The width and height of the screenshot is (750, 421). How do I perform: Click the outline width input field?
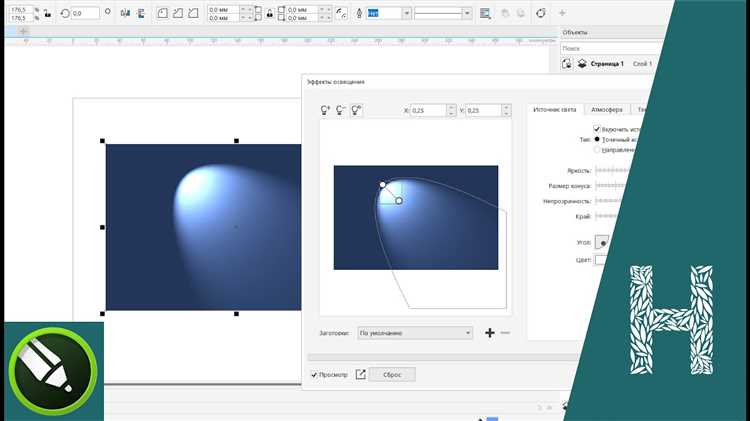point(385,13)
